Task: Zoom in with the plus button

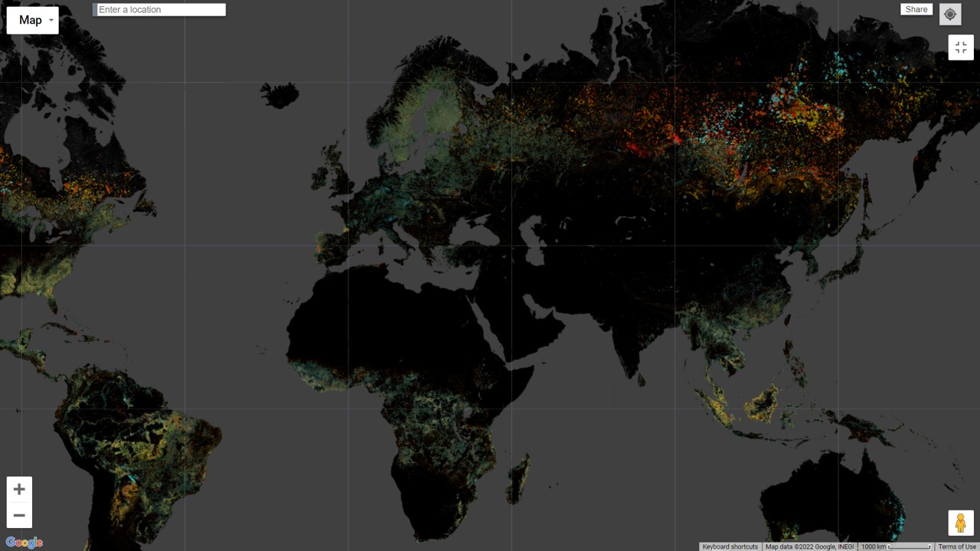Action: [19, 490]
